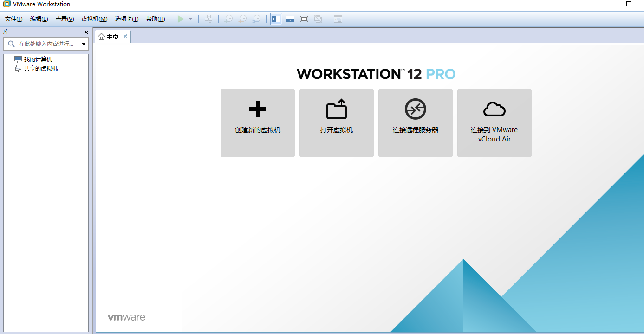Screen dimensions: 644x334
Task: Toggle the thumbnail bar view icon
Action: click(x=290, y=19)
